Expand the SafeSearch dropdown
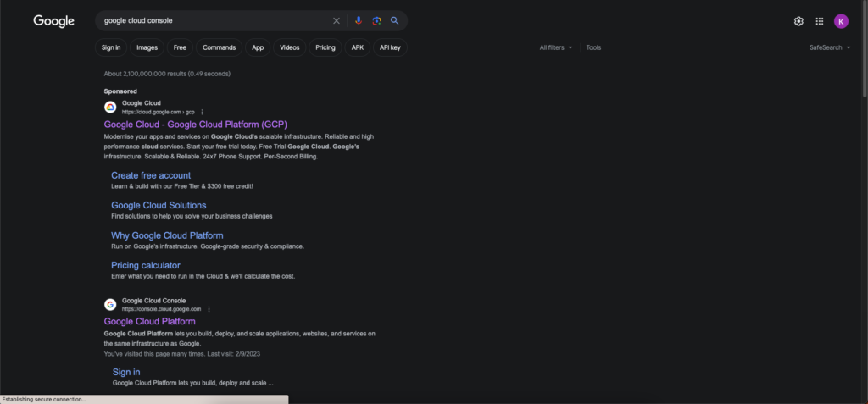Image resolution: width=868 pixels, height=404 pixels. 830,47
